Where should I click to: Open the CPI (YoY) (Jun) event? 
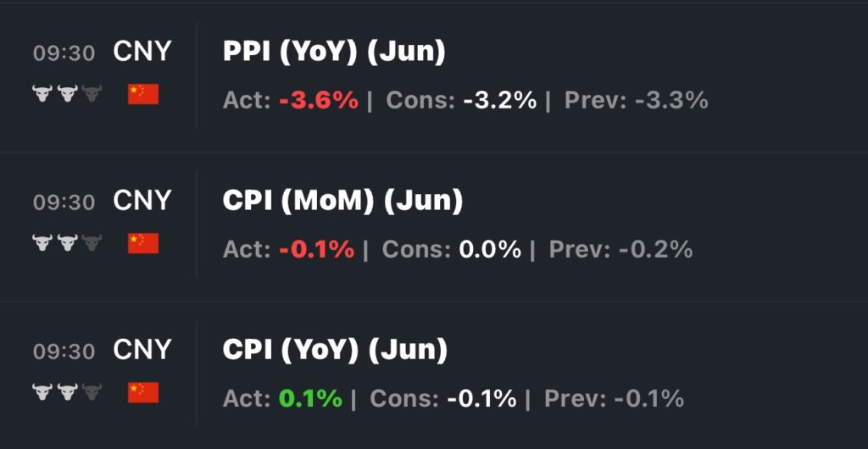coord(335,350)
